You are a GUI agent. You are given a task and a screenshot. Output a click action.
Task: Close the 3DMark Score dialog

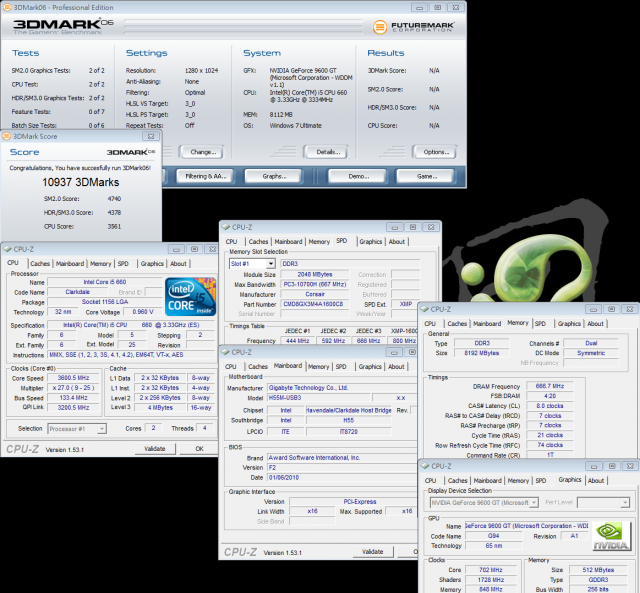pyautogui.click(x=151, y=136)
